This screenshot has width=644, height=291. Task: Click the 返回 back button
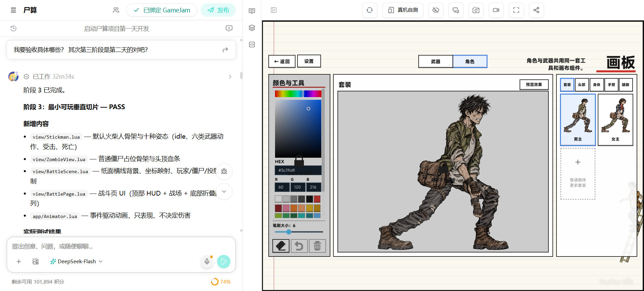pyautogui.click(x=282, y=61)
